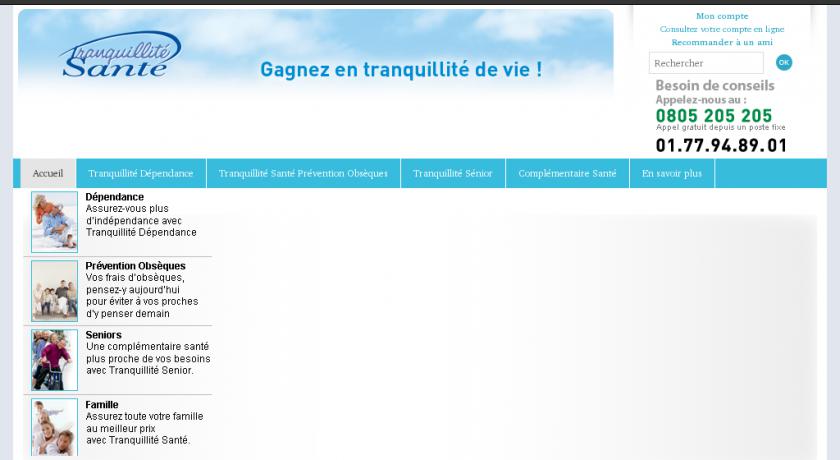The width and height of the screenshot is (840, 460).
Task: Go to the Accueil tab
Action: [x=48, y=174]
